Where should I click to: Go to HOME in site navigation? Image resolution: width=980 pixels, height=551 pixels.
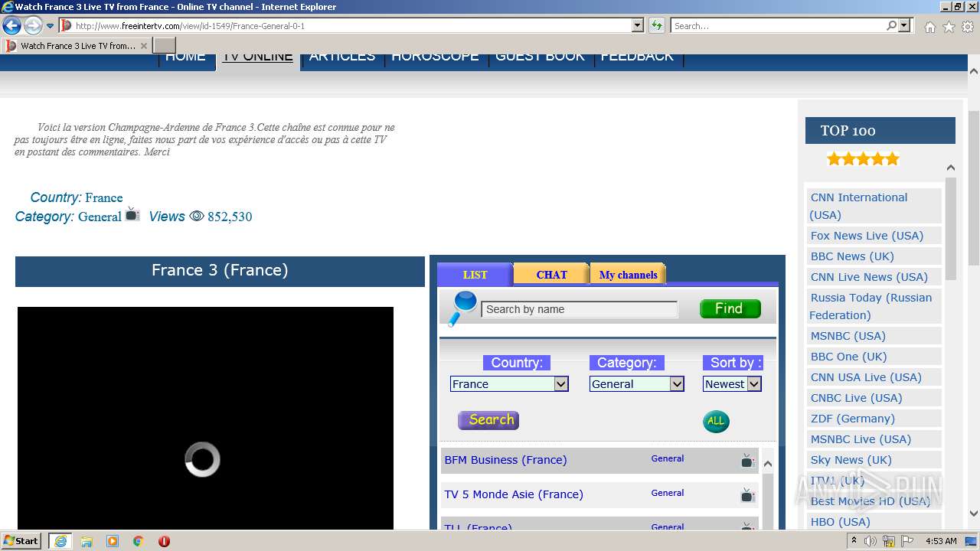pyautogui.click(x=185, y=57)
